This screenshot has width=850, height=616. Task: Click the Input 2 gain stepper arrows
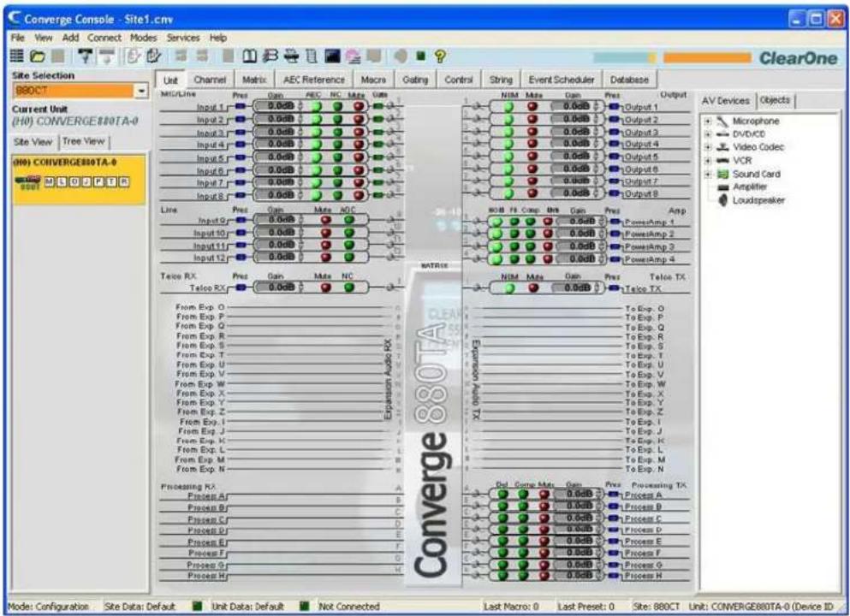click(x=300, y=119)
